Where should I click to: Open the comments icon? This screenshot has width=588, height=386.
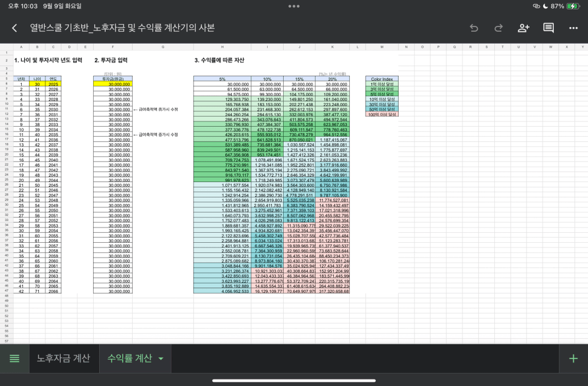tap(548, 28)
